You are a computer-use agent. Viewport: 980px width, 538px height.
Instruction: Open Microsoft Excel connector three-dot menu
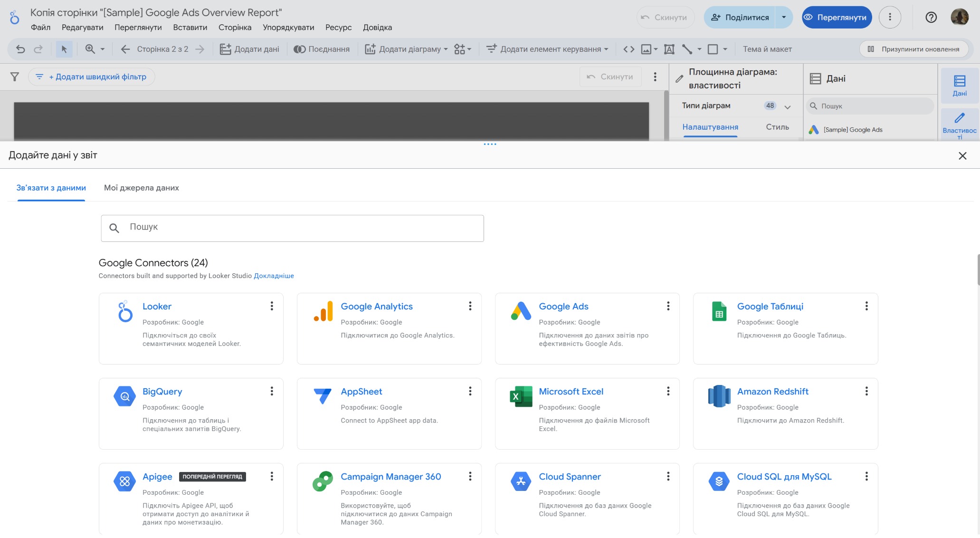pos(668,391)
